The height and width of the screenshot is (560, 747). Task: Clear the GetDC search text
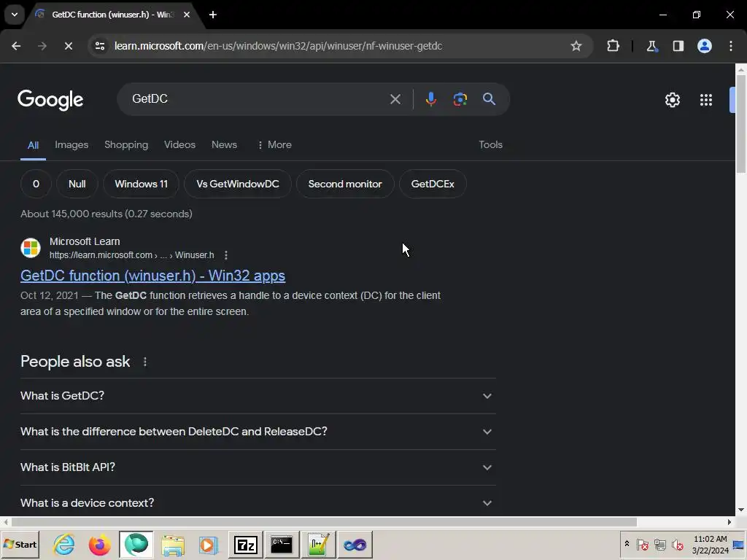(x=395, y=99)
